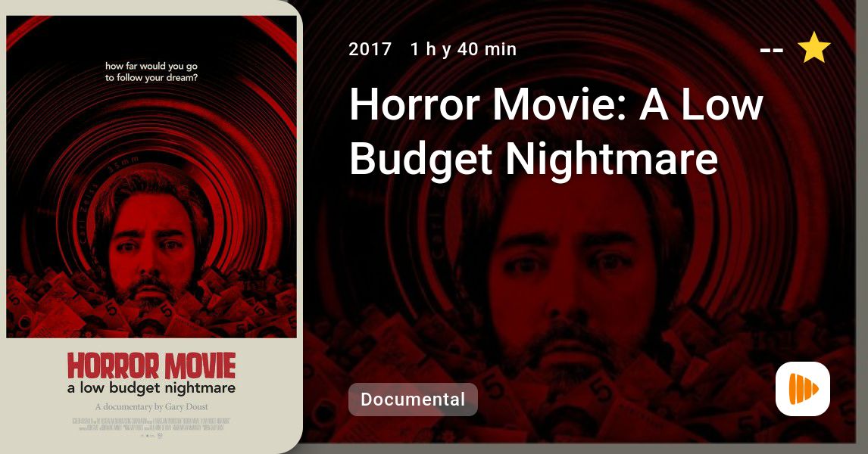Click the 'how far would you go' tagline
Viewport: 868px width, 454px height.
tap(151, 72)
